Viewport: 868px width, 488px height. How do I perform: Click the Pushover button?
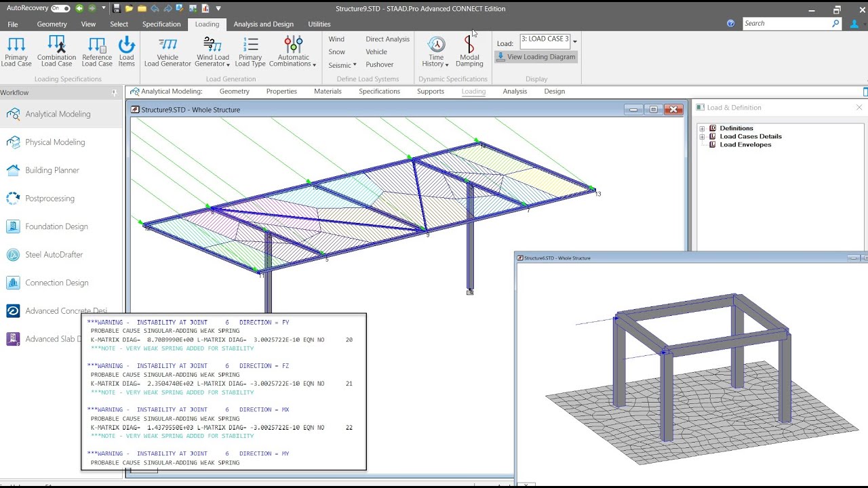[x=380, y=65]
